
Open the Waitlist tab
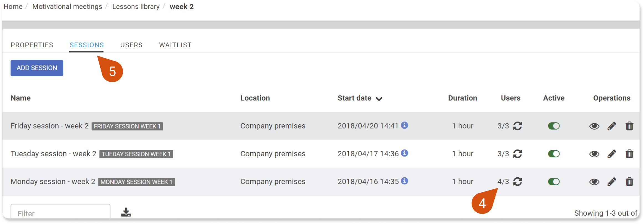click(x=175, y=45)
